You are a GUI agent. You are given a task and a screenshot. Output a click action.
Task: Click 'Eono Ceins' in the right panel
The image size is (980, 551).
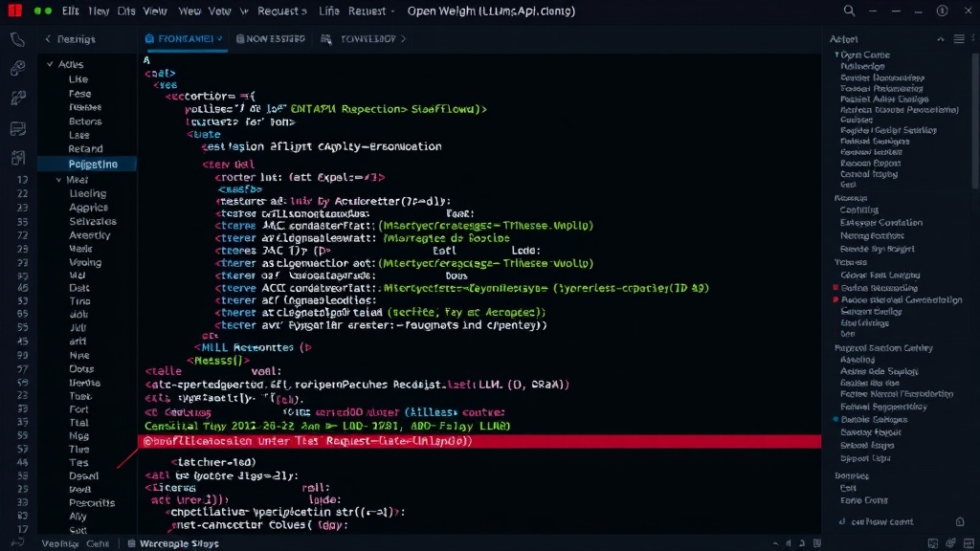point(864,500)
